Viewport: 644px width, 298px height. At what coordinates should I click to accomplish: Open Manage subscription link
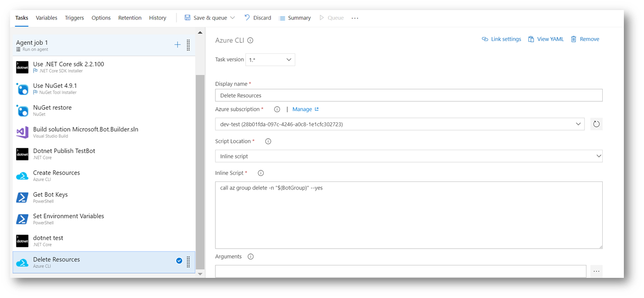[305, 109]
